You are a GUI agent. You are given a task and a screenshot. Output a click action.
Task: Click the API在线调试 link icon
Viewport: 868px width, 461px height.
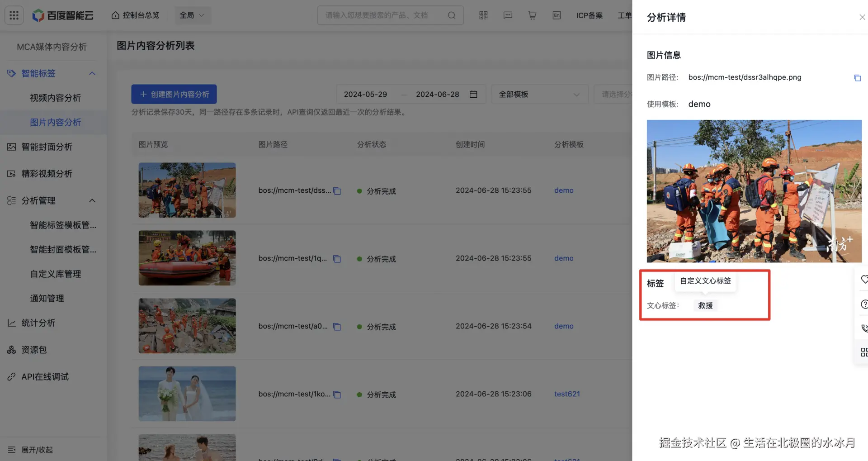pos(11,376)
